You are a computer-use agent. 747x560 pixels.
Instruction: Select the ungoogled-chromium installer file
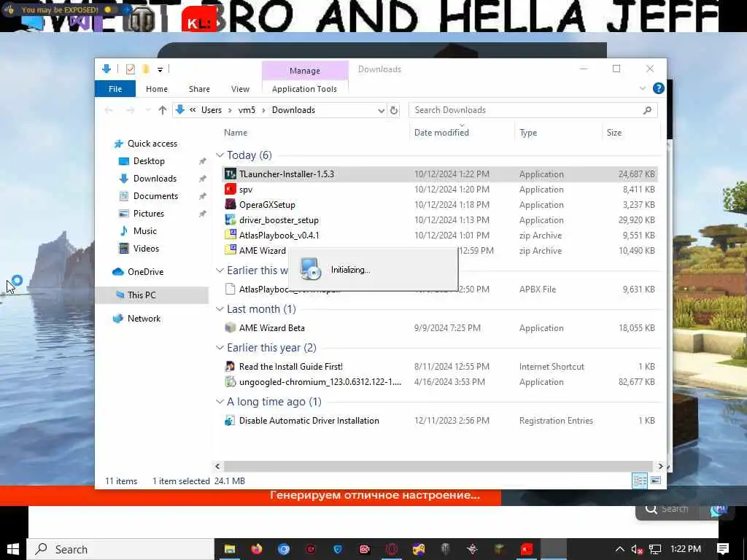coord(440,382)
